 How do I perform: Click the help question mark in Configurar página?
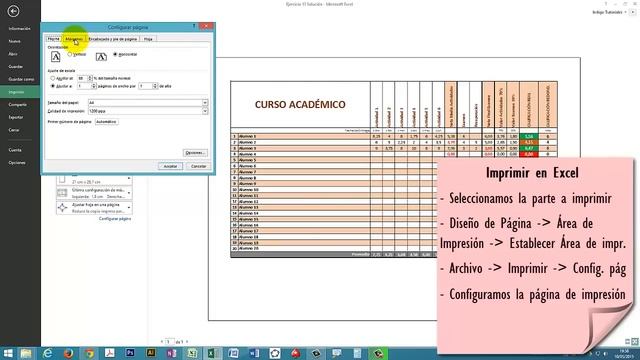194,26
